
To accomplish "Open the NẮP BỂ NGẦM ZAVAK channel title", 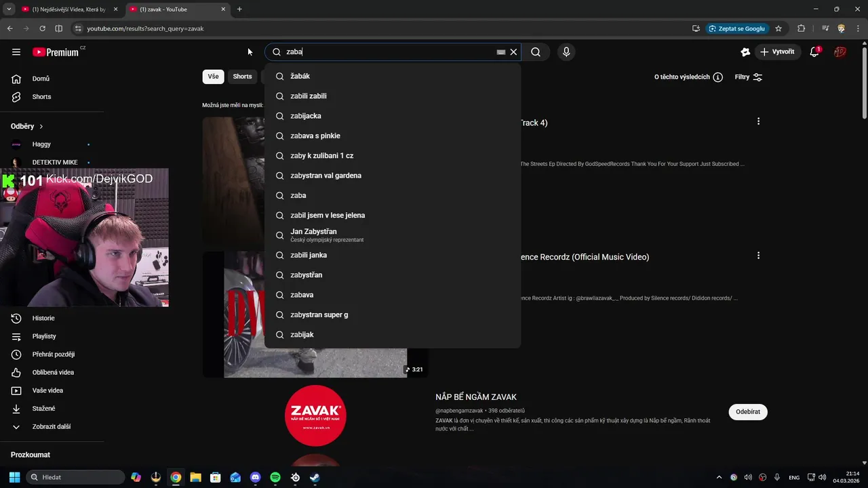I will (476, 397).
